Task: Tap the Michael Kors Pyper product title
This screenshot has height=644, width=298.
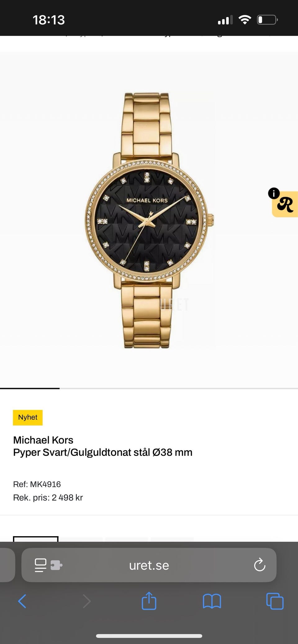Action: coord(103,446)
